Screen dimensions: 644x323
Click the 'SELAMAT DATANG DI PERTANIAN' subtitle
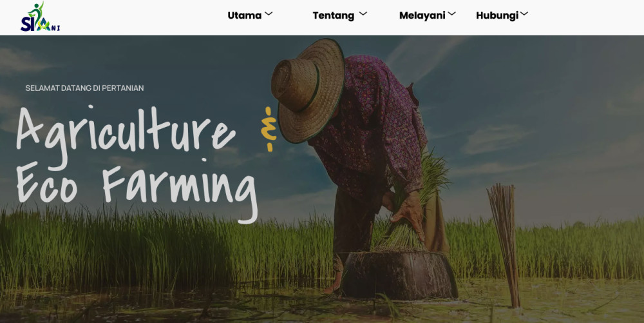point(84,88)
